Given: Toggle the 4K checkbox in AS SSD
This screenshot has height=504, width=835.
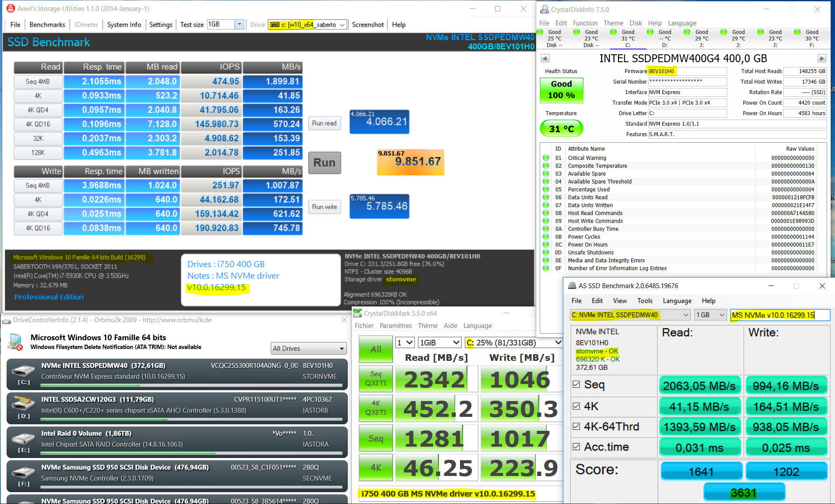Looking at the screenshot, I should pyautogui.click(x=577, y=406).
